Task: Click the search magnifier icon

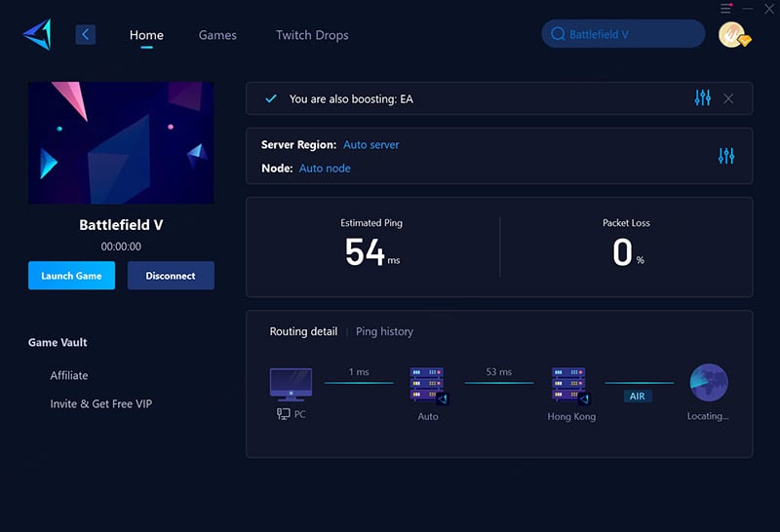Action: 558,34
